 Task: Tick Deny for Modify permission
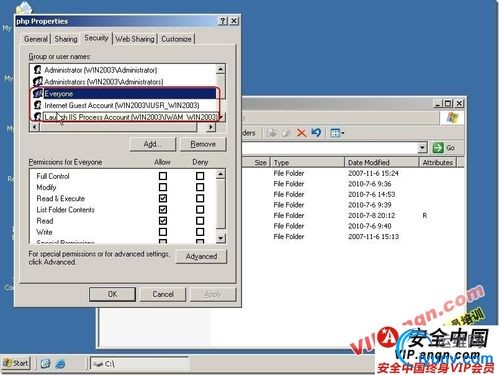point(200,187)
